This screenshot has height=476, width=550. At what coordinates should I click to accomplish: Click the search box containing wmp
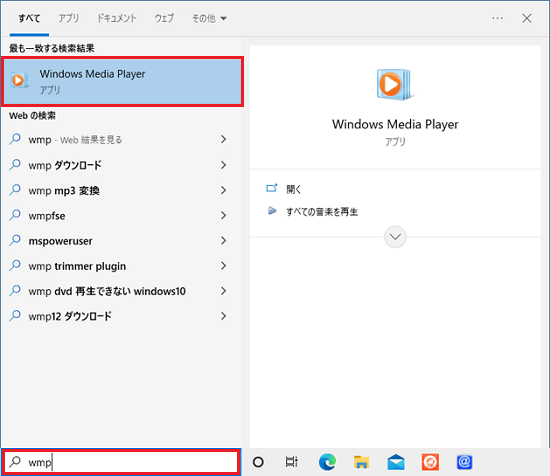point(121,462)
